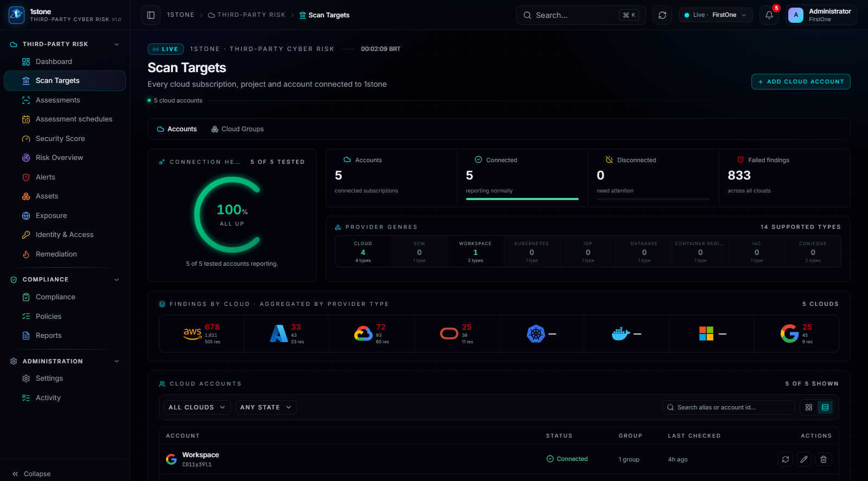Click the refresh icon in top bar
Viewport: 868px width, 481px height.
(662, 15)
